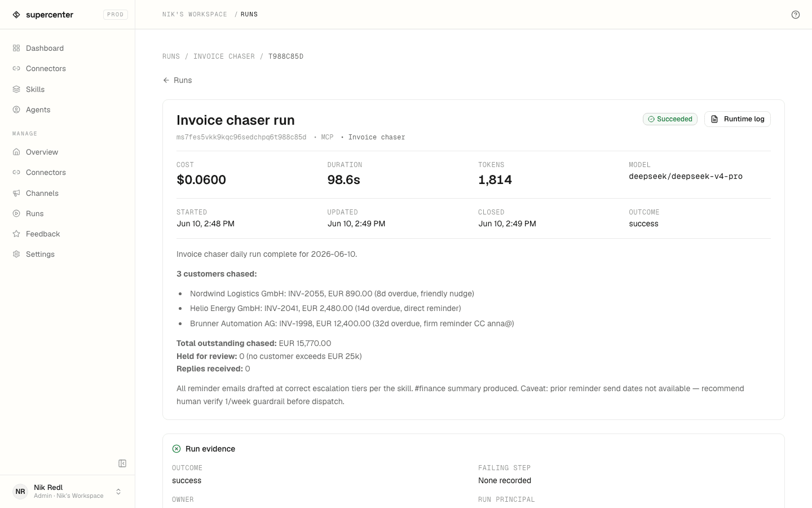812x508 pixels.
Task: Open the Feedback page
Action: [x=68, y=234]
